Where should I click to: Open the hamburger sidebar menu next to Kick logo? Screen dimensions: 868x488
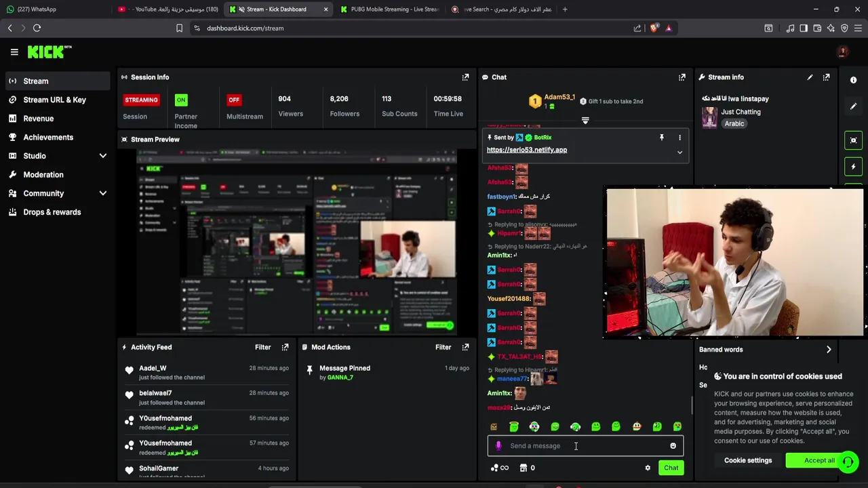[x=14, y=52]
